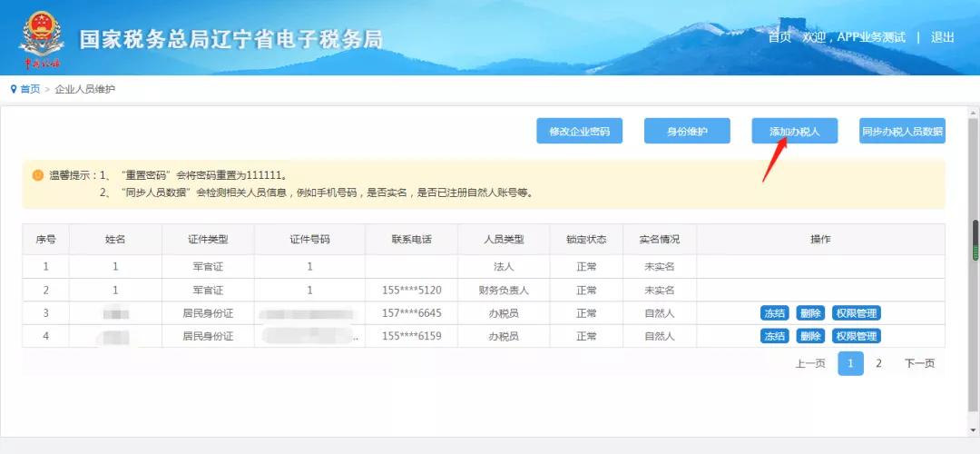Image resolution: width=980 pixels, height=454 pixels.
Task: Click 军官证 in the 财务负责人 row
Action: click(208, 291)
